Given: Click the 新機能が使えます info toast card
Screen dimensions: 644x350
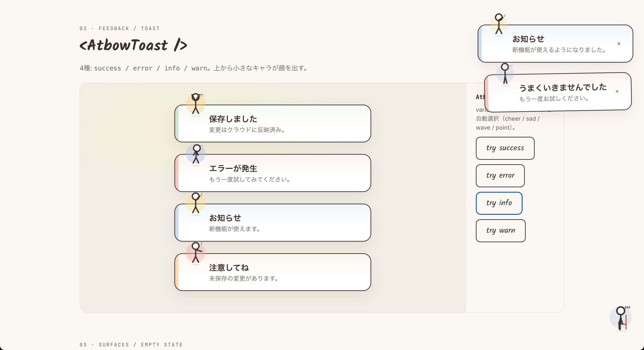Looking at the screenshot, I should 273,223.
